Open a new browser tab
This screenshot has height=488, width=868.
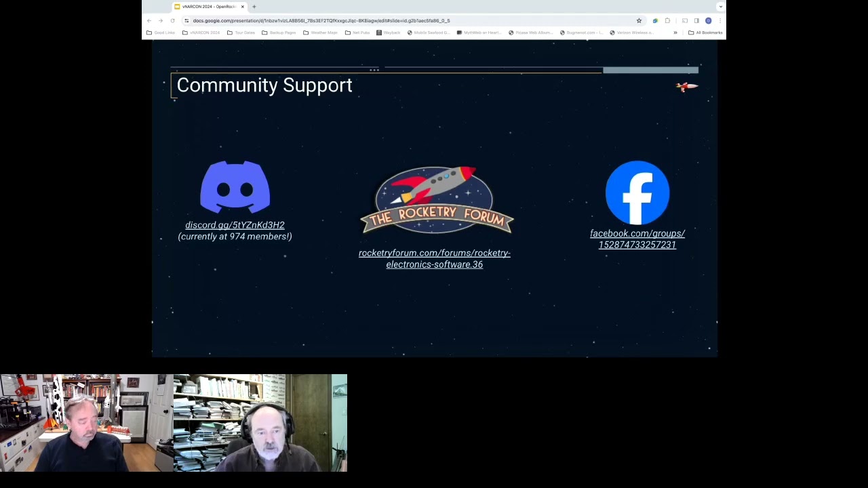[254, 7]
